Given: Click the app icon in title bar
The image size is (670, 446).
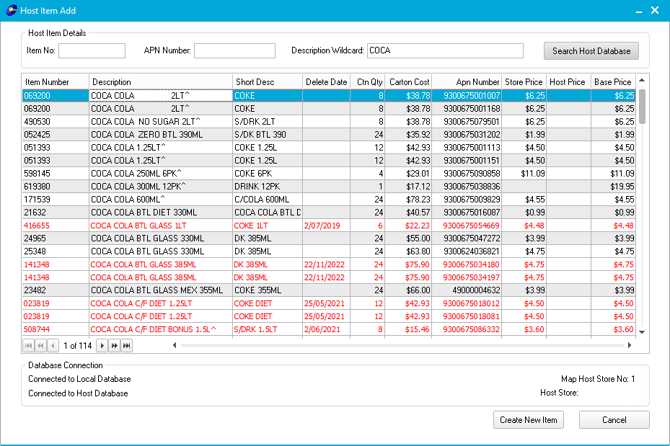Looking at the screenshot, I should pyautogui.click(x=10, y=9).
